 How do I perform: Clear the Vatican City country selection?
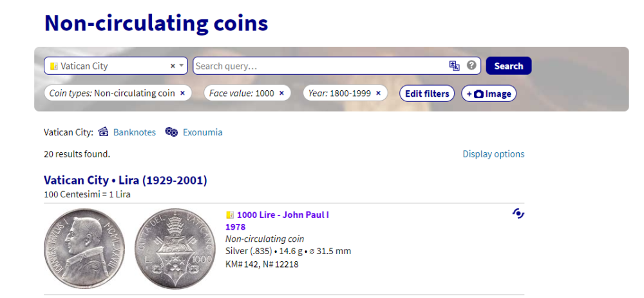[x=173, y=66]
